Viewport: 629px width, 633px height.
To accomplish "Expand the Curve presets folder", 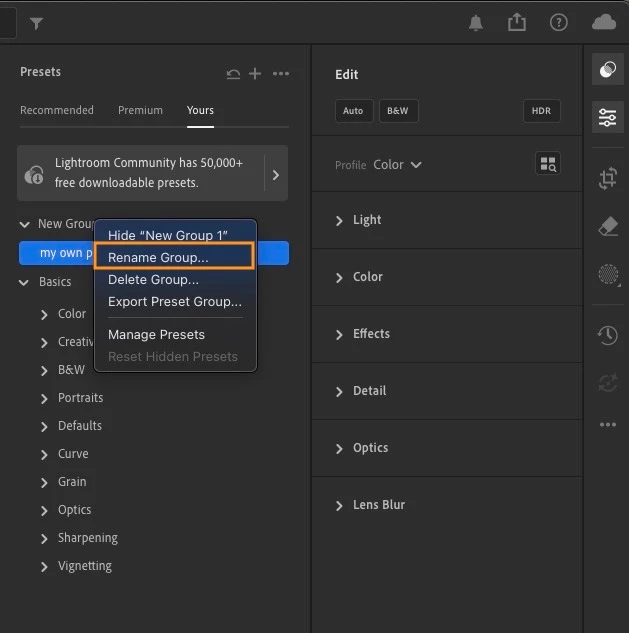I will pos(44,455).
